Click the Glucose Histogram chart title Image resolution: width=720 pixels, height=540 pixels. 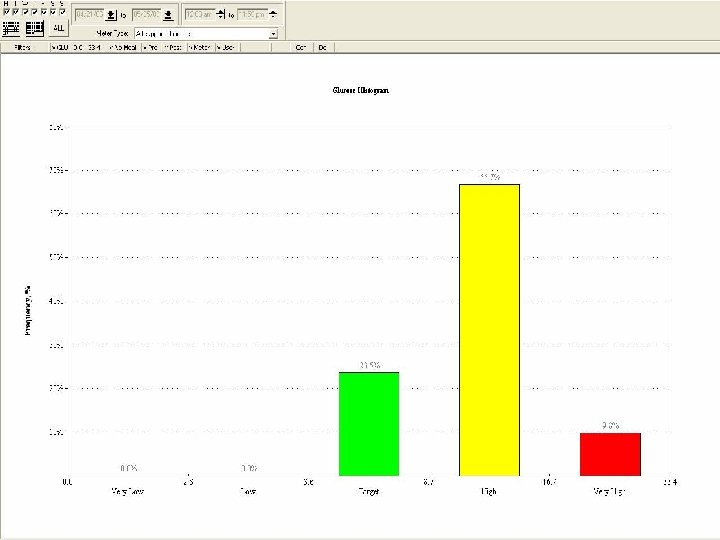tap(360, 90)
